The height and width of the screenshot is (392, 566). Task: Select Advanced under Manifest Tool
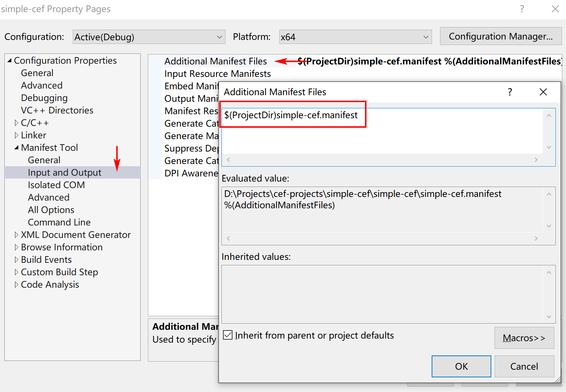(x=49, y=197)
